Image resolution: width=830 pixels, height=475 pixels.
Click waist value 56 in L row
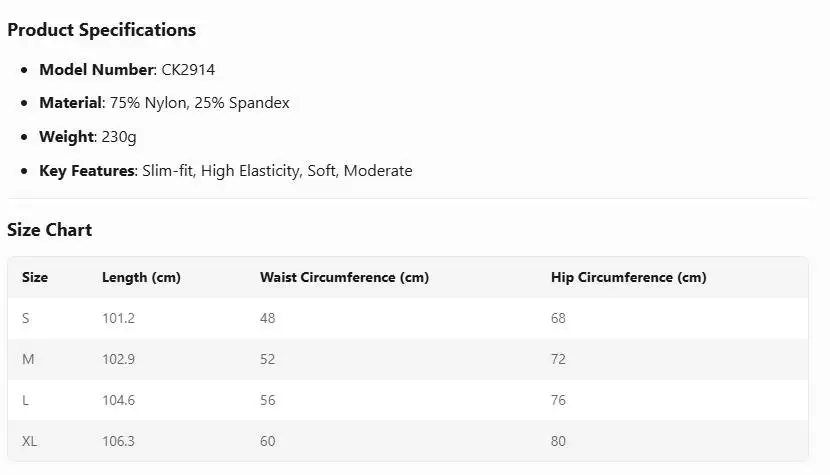tap(267, 400)
